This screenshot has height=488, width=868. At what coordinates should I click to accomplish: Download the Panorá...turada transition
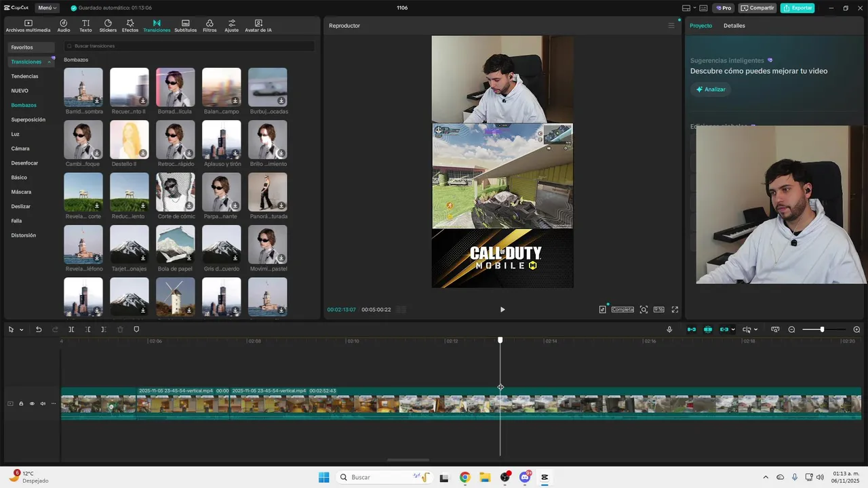[x=281, y=206]
